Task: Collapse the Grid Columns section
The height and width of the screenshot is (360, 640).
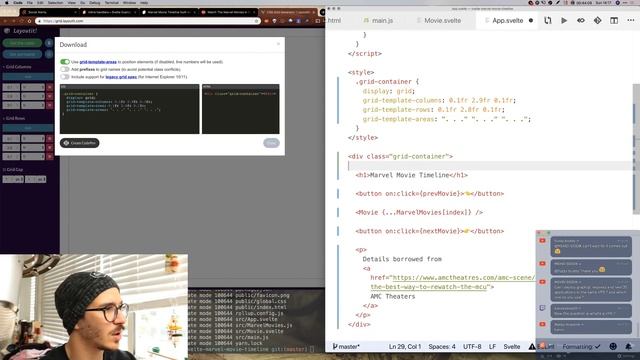Action: point(17,67)
